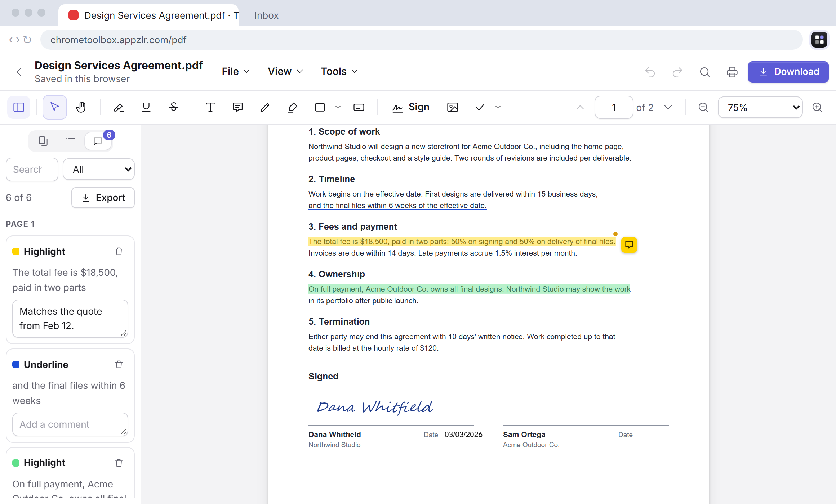
Task: Activate the Select arrow tool
Action: pyautogui.click(x=55, y=107)
